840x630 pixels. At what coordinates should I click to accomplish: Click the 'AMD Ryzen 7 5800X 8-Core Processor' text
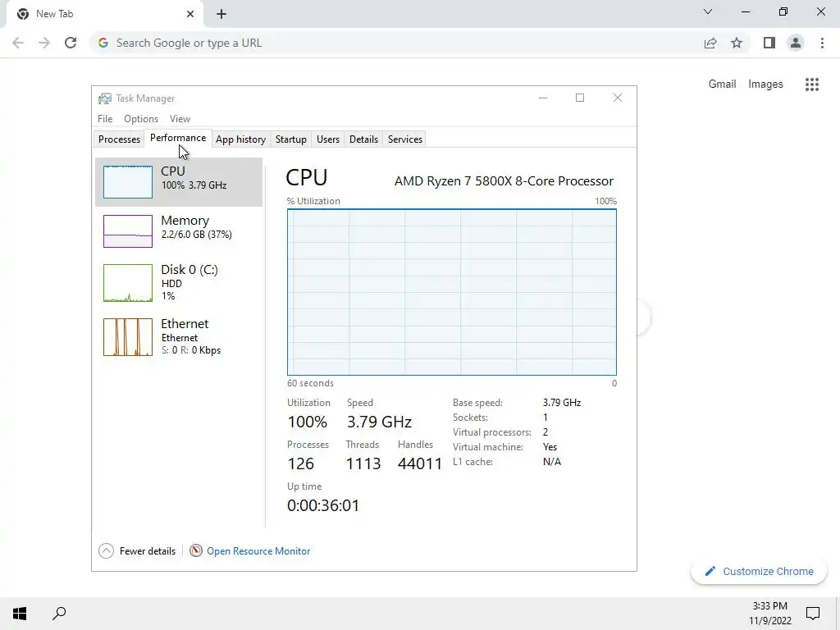click(504, 181)
